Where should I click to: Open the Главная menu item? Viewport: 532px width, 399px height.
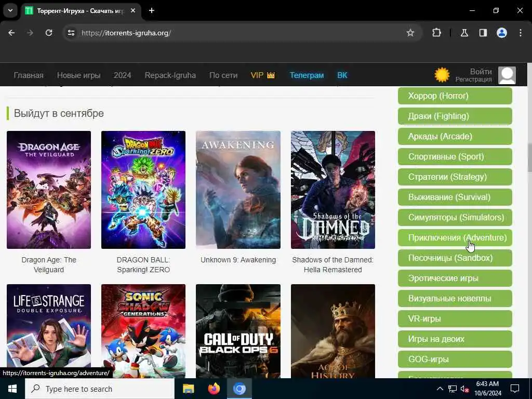pyautogui.click(x=29, y=75)
